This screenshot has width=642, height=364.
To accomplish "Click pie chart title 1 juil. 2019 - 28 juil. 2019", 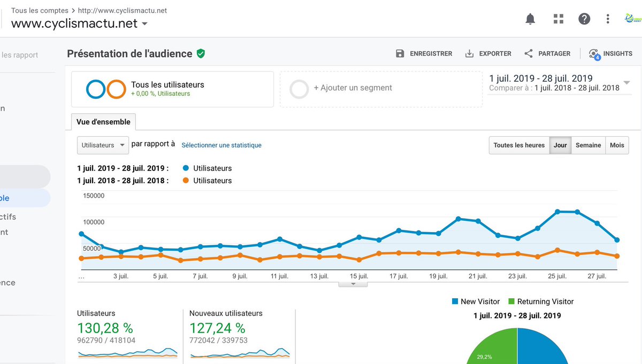I will 517,315.
